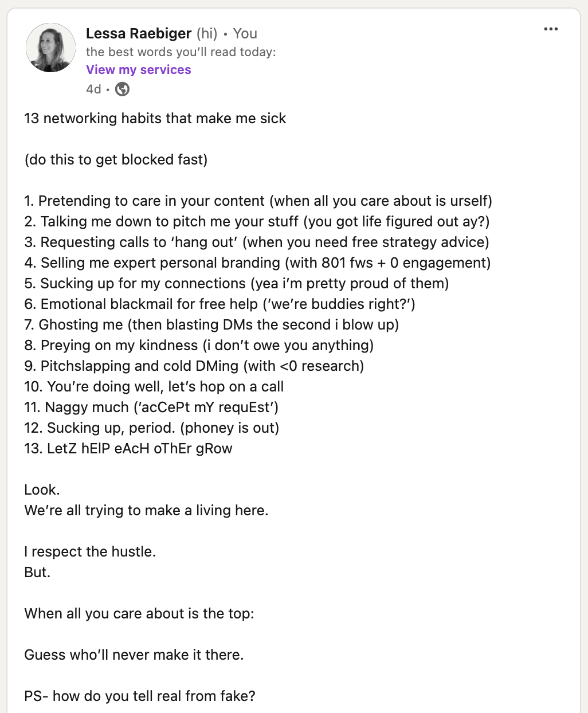588x713 pixels.
Task: Select the headline 'the best words you'll read today'
Action: (181, 52)
